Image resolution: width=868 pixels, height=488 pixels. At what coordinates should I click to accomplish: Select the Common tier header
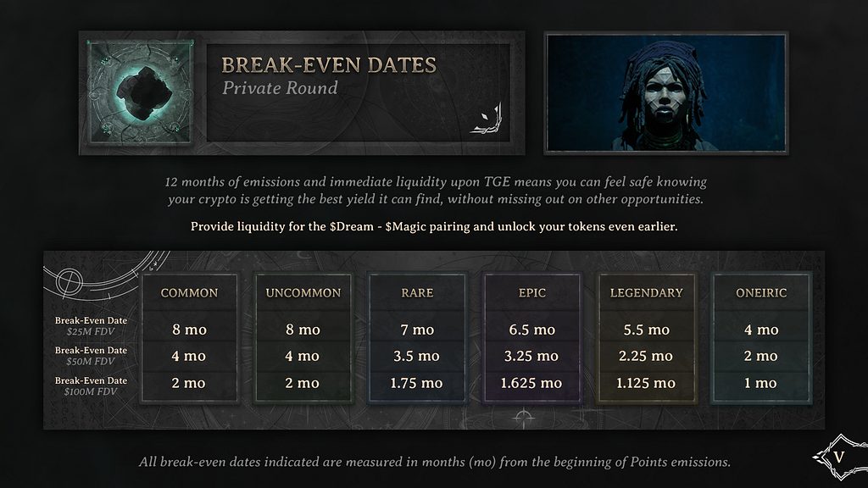[x=189, y=292]
